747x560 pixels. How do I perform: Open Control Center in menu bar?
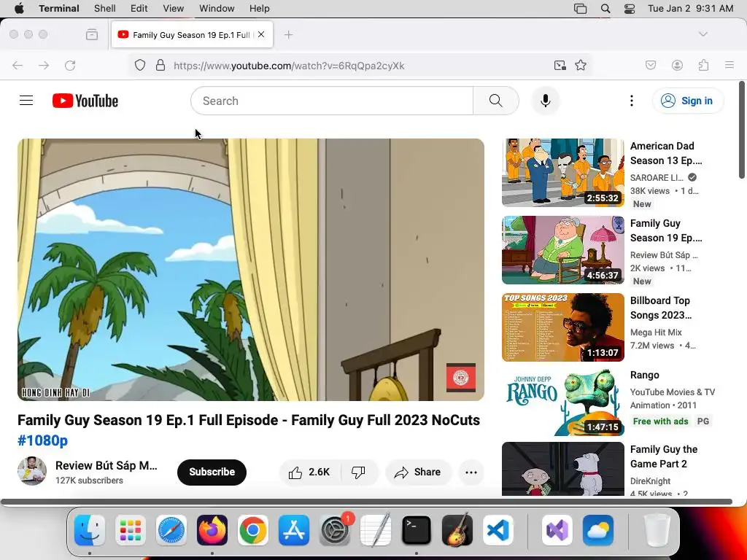(630, 8)
